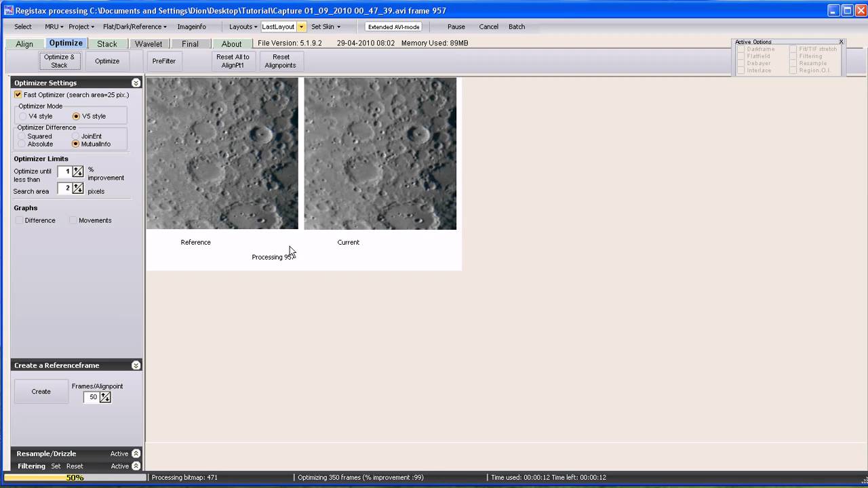The image size is (868, 488).
Task: Click the Frames/Alignpoint value field
Action: click(92, 397)
